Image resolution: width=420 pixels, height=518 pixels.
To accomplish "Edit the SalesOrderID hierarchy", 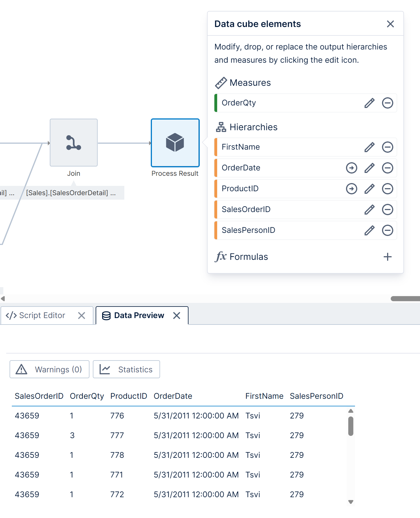I will coord(369,210).
